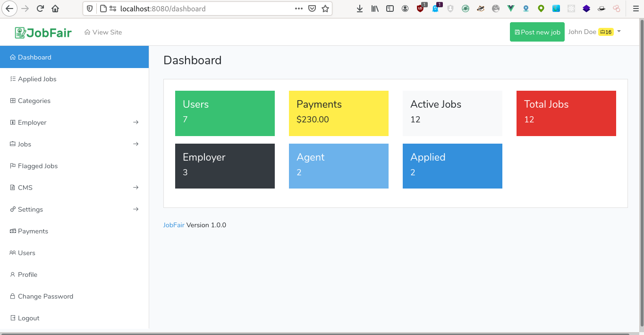Click the blue Applied 2 card

(452, 166)
